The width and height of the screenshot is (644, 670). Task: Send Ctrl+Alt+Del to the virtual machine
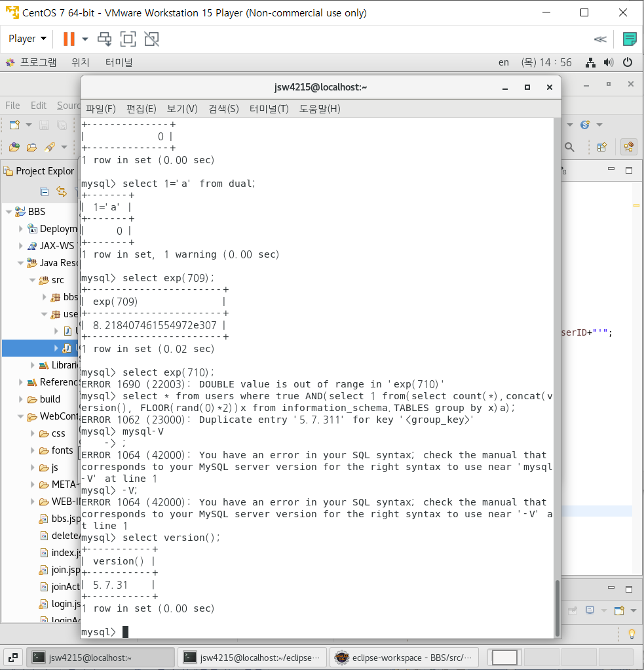(104, 39)
